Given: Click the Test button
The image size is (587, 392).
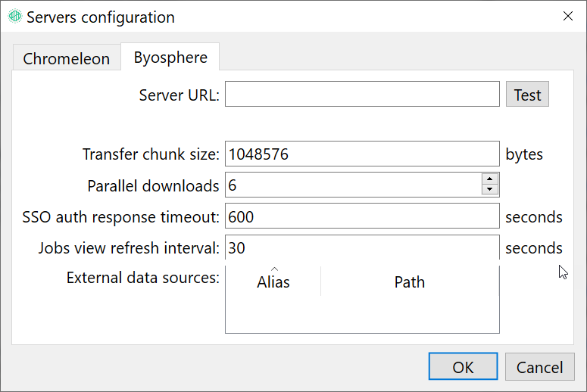Looking at the screenshot, I should point(527,95).
